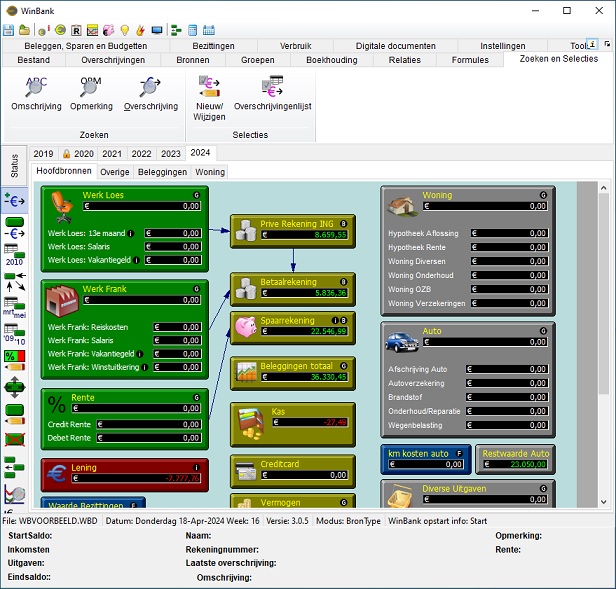Viewport: 616px width, 589px height.
Task: Click the vertical scrollbar down arrow
Action: coord(603,501)
